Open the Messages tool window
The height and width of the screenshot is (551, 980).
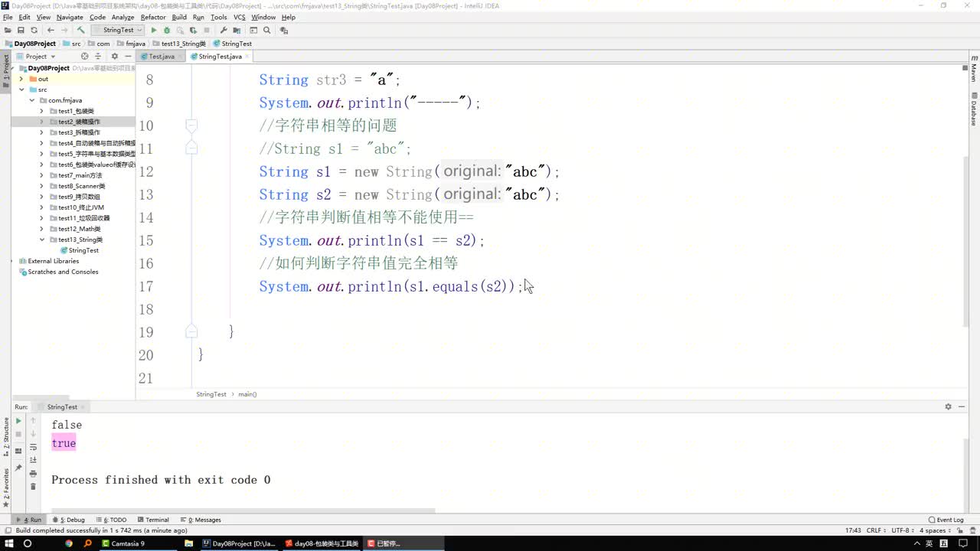201,520
